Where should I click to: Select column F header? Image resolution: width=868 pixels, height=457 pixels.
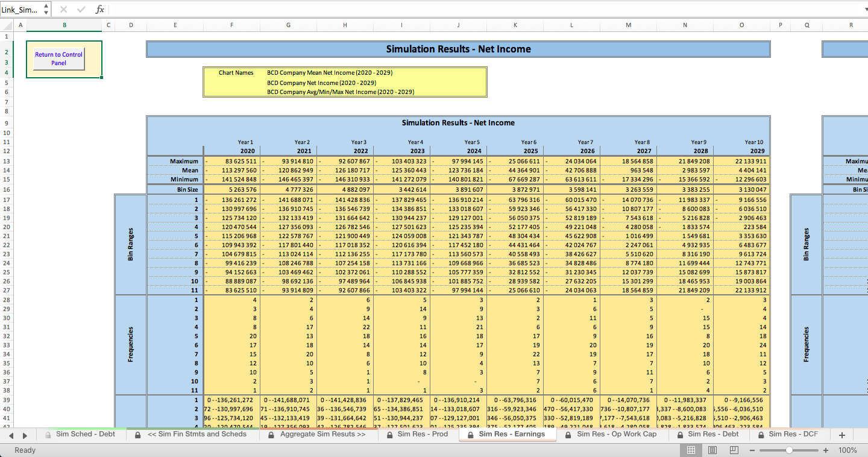coord(231,25)
